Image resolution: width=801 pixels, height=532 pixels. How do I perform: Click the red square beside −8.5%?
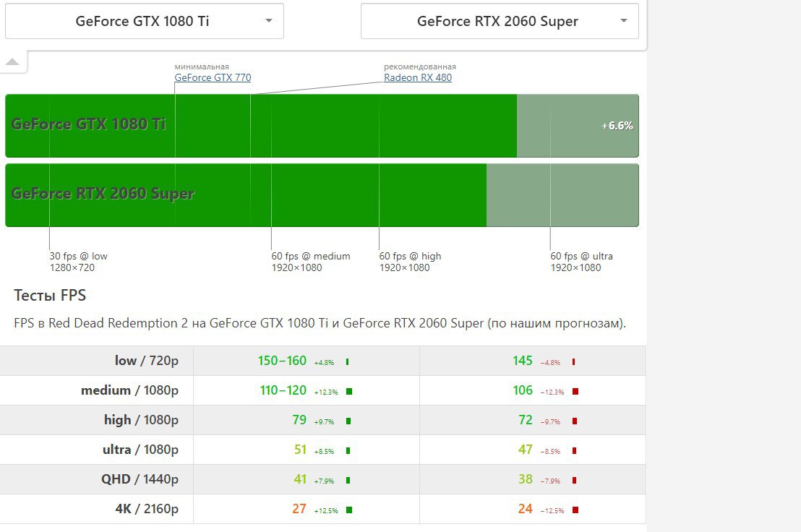pyautogui.click(x=574, y=451)
